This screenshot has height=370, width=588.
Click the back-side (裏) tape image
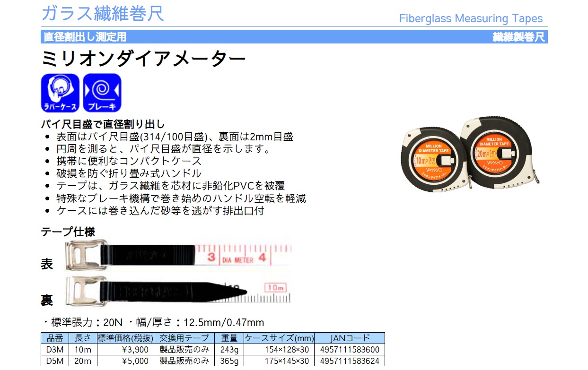pos(178,289)
